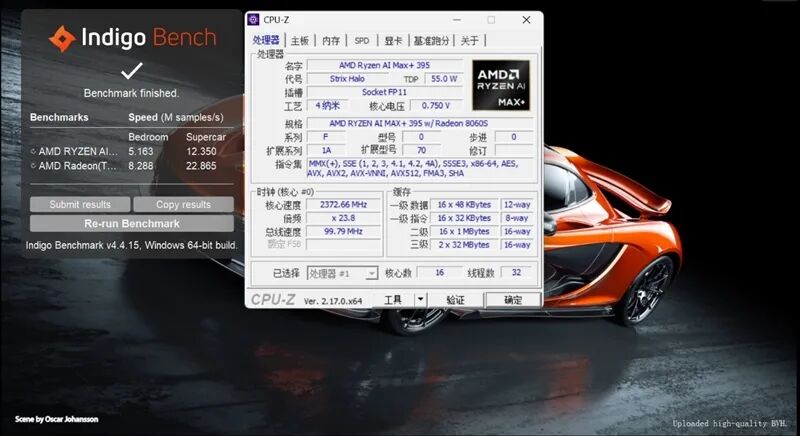Click the Bedroom score 8.288

140,166
